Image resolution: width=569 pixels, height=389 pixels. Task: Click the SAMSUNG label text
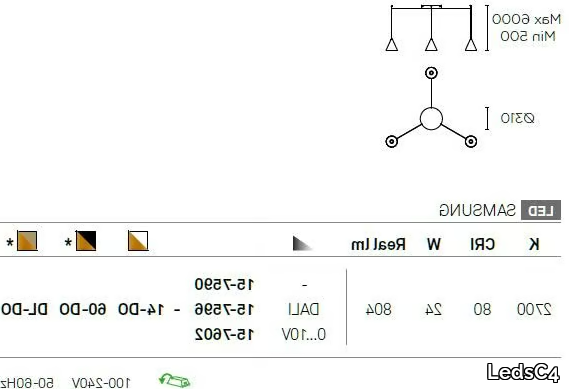pyautogui.click(x=477, y=210)
